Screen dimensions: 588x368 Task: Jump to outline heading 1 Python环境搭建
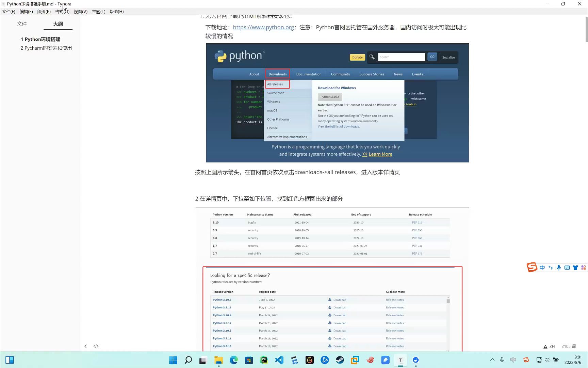tap(40, 39)
